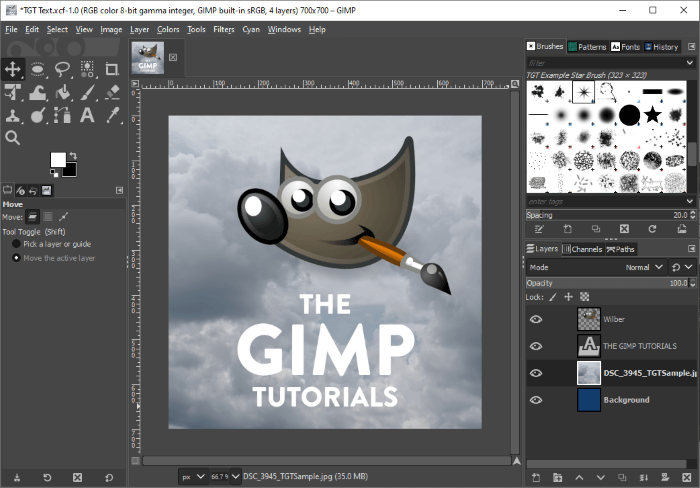Expand blend mode group chevron
Viewport: 700px width, 488px height.
click(x=688, y=267)
